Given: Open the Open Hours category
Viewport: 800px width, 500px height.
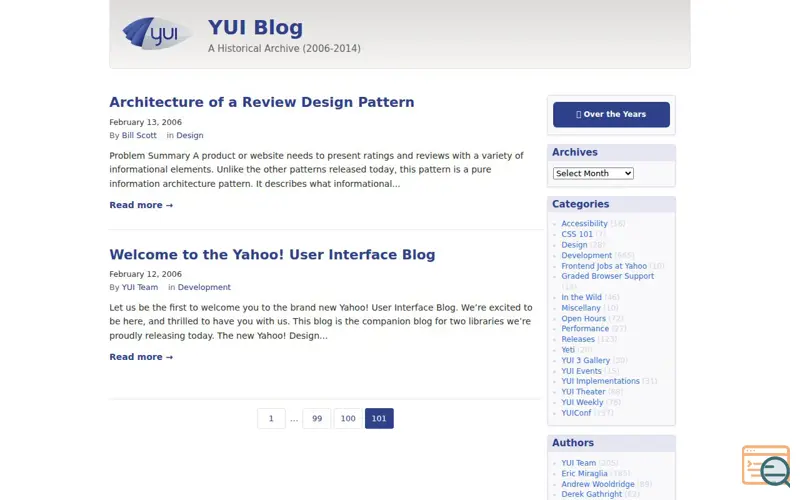Looking at the screenshot, I should click(x=583, y=318).
